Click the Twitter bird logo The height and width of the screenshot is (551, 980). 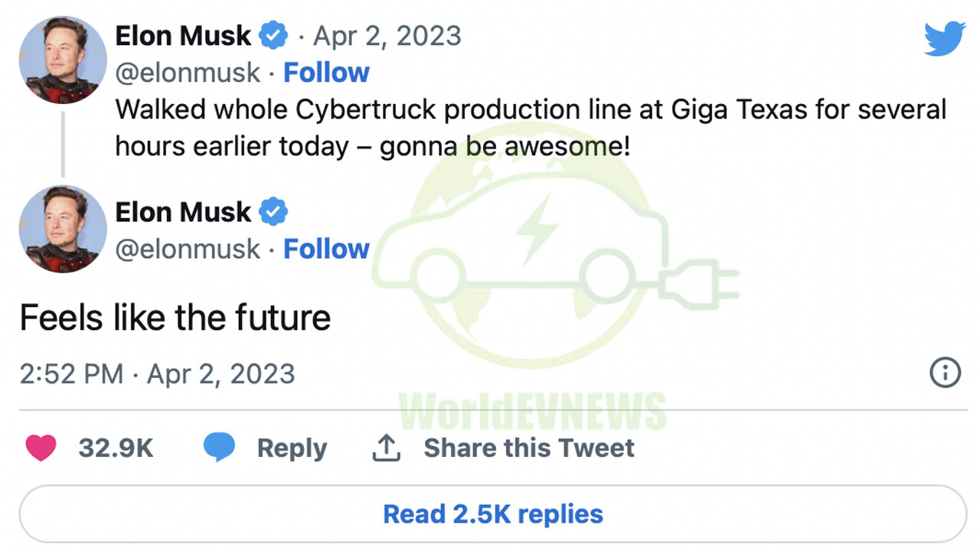tap(944, 39)
